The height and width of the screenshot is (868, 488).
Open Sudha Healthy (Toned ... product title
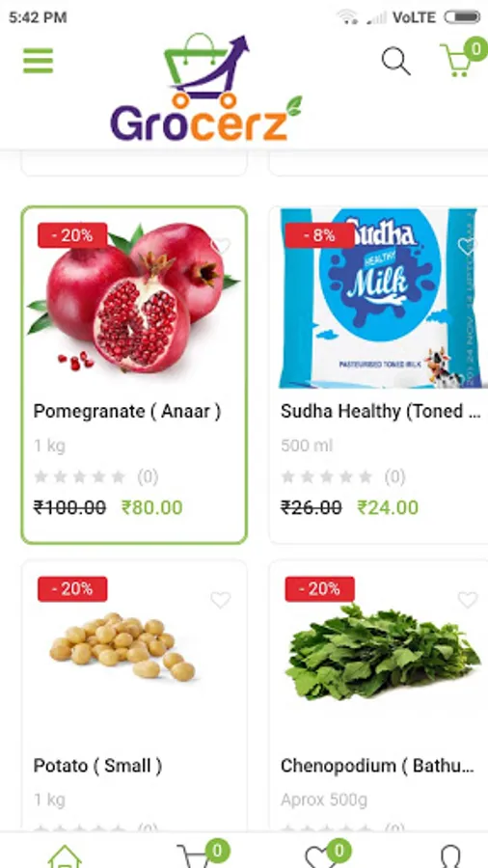click(381, 411)
